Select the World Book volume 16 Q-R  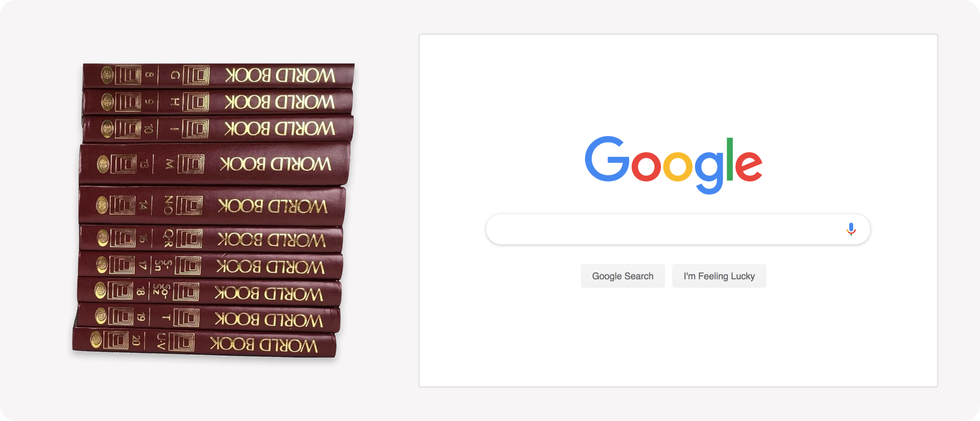(x=211, y=239)
